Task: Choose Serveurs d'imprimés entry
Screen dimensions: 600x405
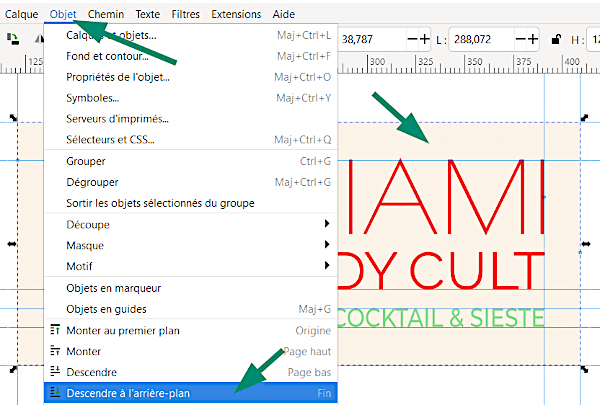Action: tap(191, 119)
